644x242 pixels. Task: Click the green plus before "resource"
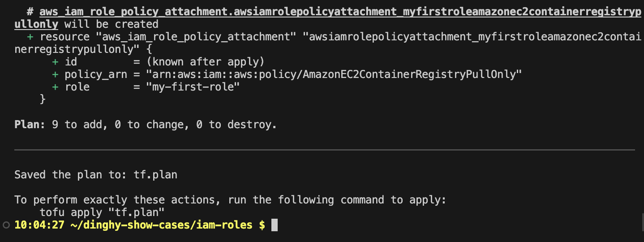[x=30, y=37]
